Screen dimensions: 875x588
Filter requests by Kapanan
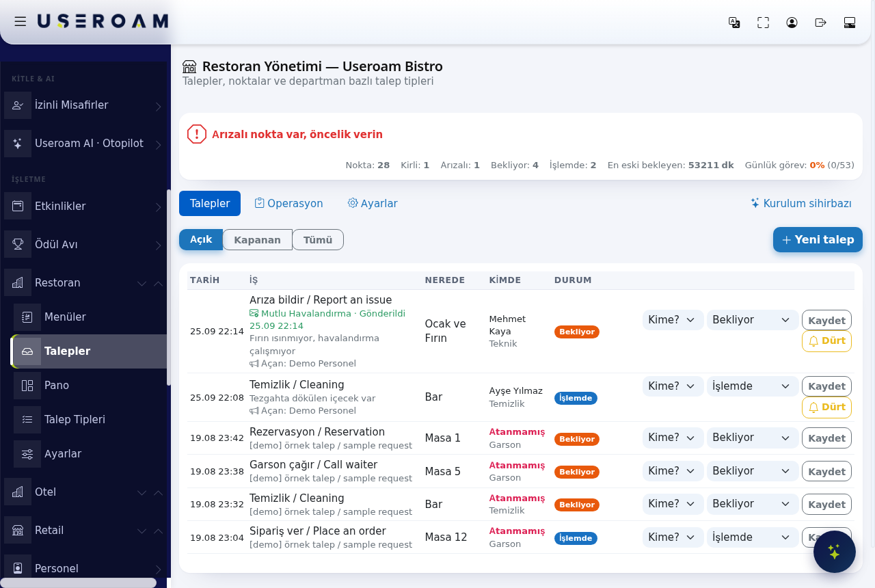[x=258, y=240]
